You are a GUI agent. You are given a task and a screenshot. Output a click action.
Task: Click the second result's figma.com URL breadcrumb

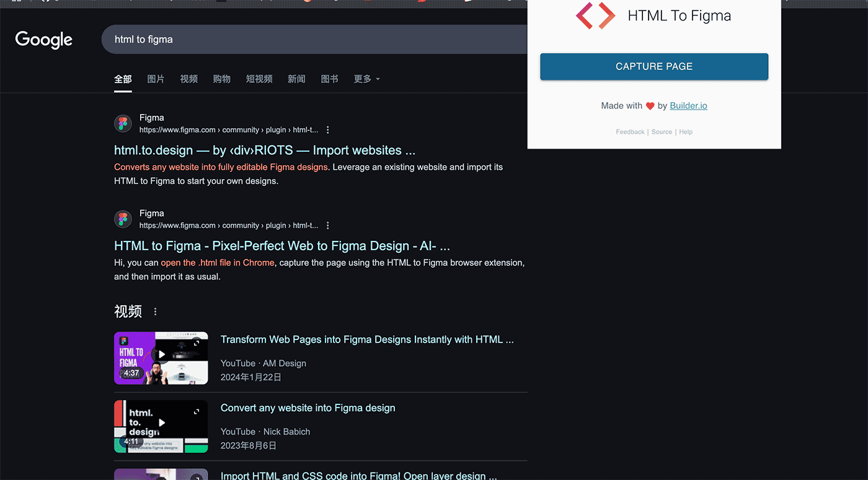pos(229,225)
